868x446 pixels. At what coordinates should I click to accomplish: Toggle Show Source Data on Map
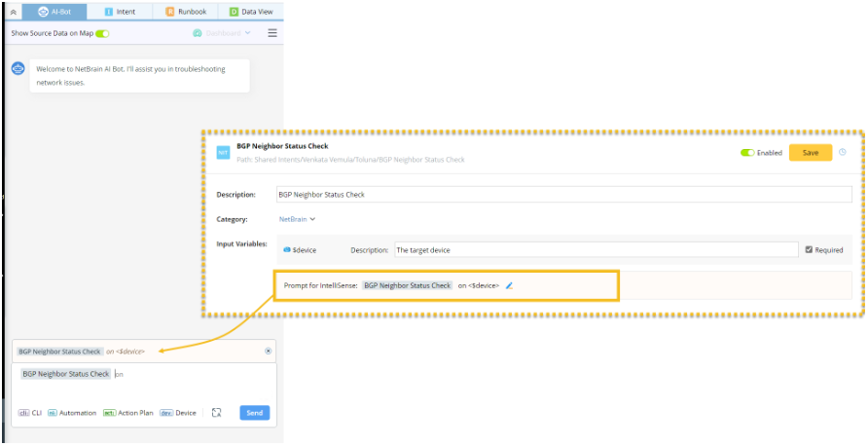pos(102,33)
